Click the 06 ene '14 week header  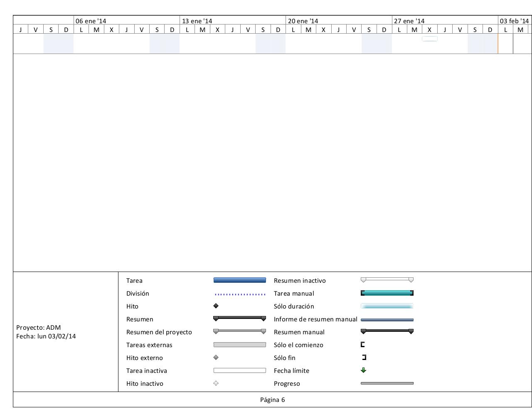(91, 21)
